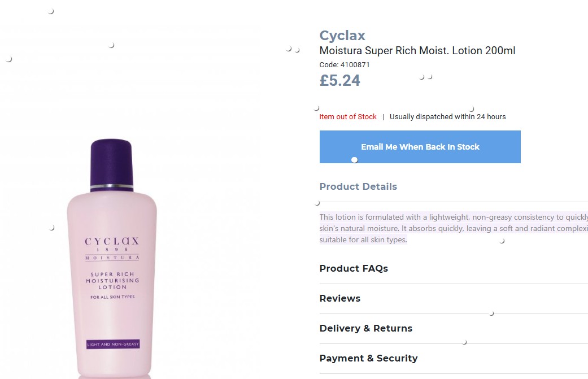Expand Payment & Security section
588x379 pixels.
(368, 358)
